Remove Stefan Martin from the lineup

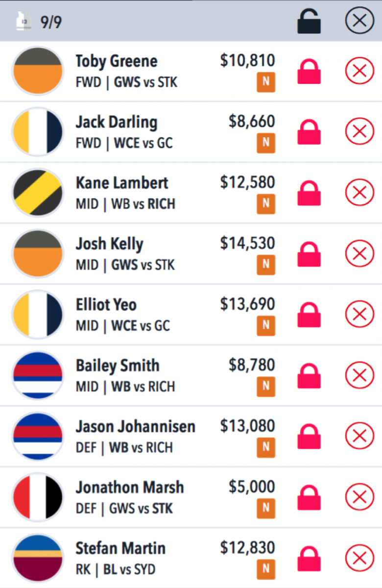tap(359, 558)
